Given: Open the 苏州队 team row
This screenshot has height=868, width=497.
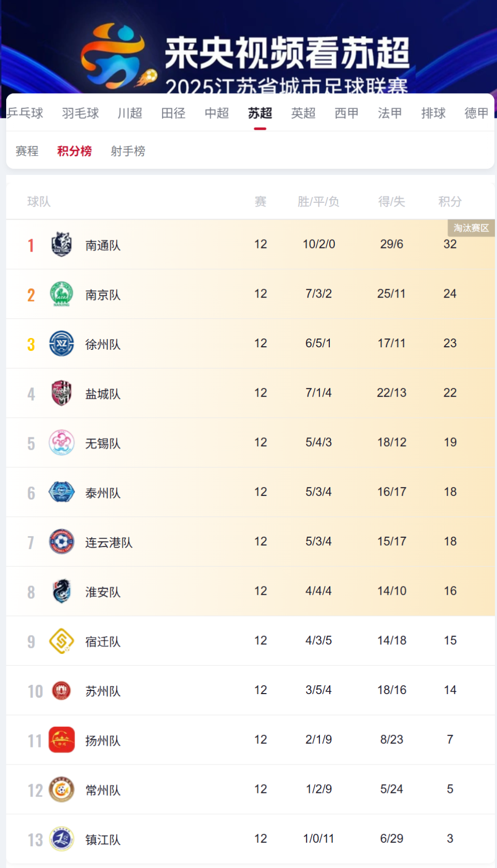Looking at the screenshot, I should pos(251,690).
